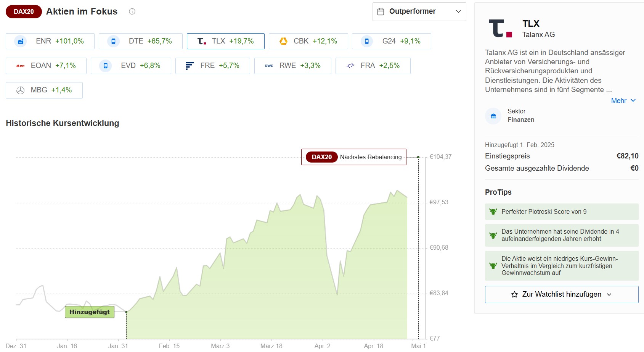Click the Commerzbank logo in CBK chip

point(283,41)
